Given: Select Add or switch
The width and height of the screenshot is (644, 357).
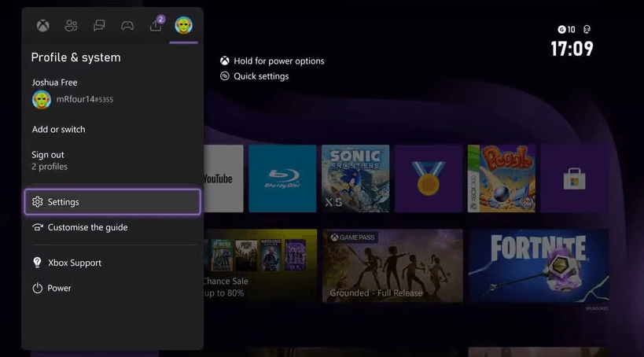Looking at the screenshot, I should pos(59,129).
